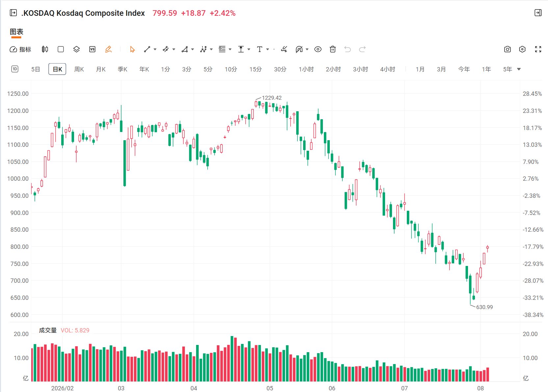Toggle drawings visibility with eye icon
Image resolution: width=548 pixels, height=392 pixels.
pyautogui.click(x=318, y=49)
